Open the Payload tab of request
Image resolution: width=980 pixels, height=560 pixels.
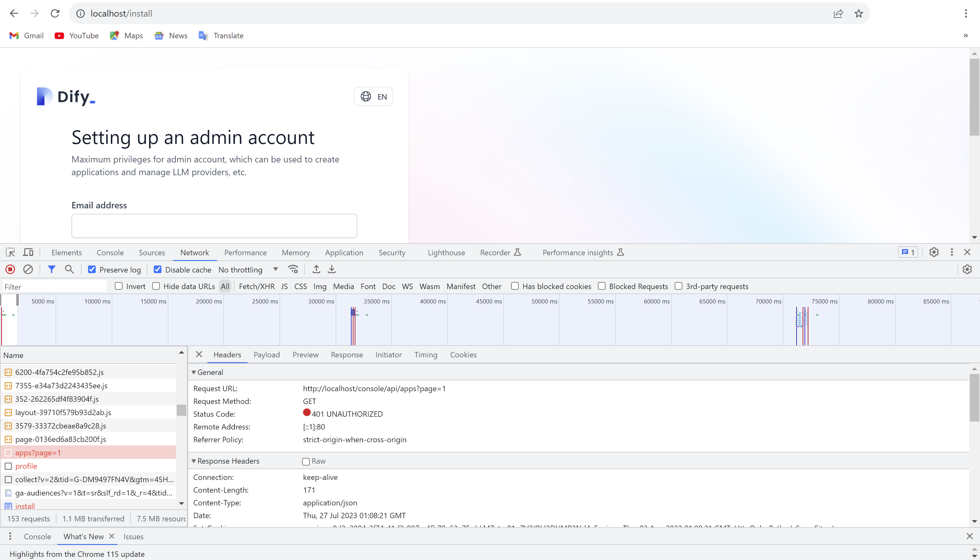(266, 355)
